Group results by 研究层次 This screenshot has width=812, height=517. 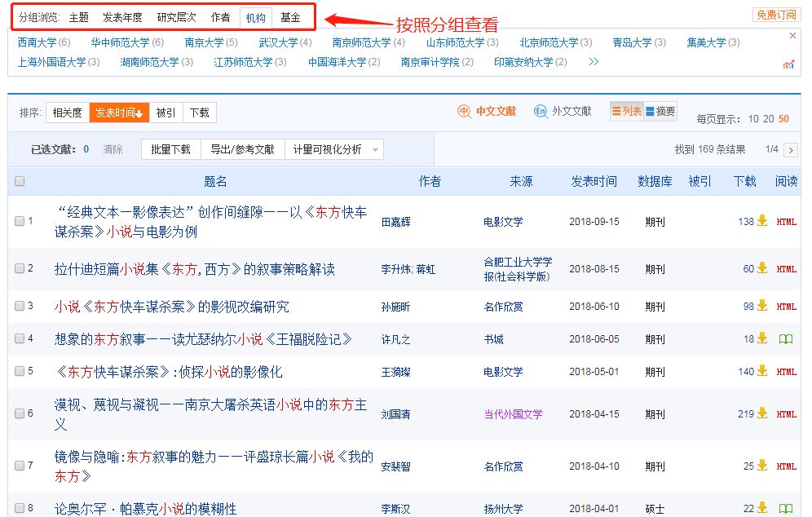click(x=177, y=18)
